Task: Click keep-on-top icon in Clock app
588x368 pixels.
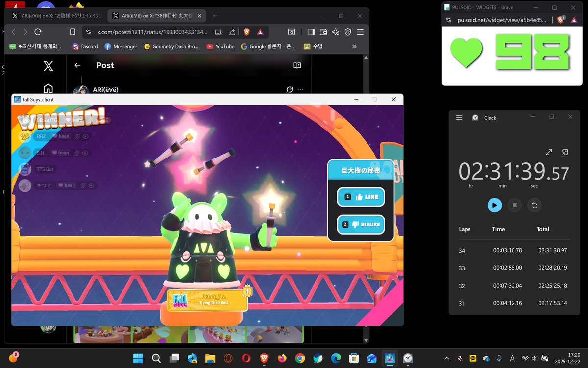Action: click(565, 152)
